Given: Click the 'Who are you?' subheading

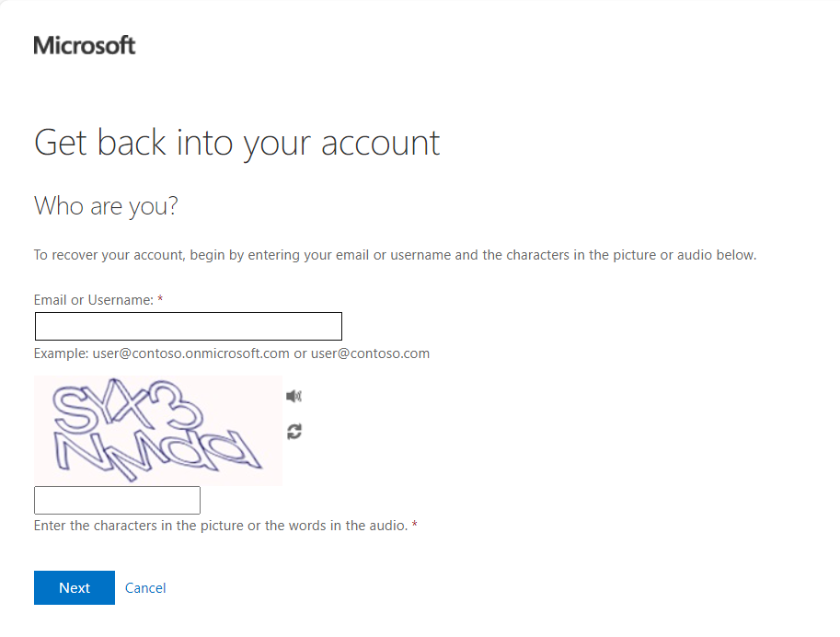Looking at the screenshot, I should click(106, 206).
